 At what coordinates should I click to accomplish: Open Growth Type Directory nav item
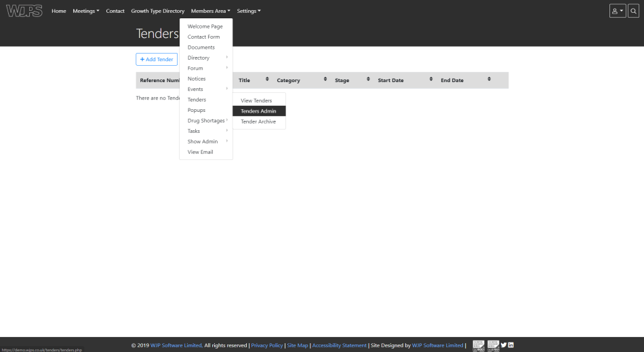click(158, 11)
